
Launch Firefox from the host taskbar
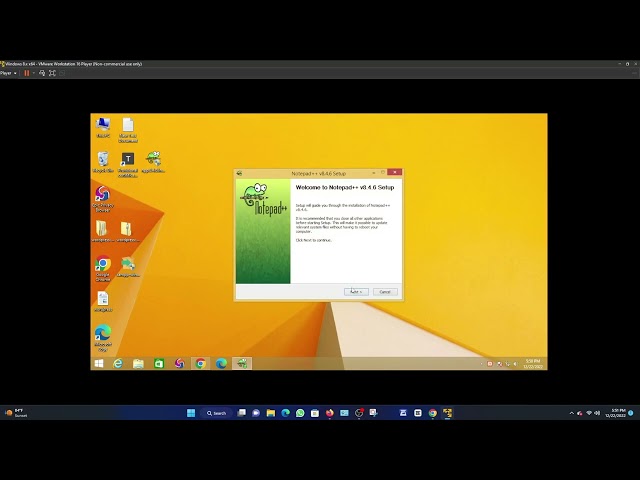click(x=329, y=413)
